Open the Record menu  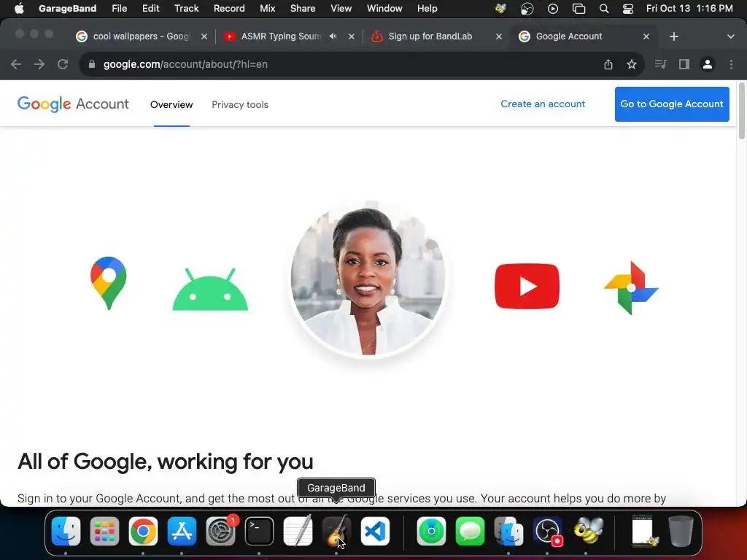point(229,9)
